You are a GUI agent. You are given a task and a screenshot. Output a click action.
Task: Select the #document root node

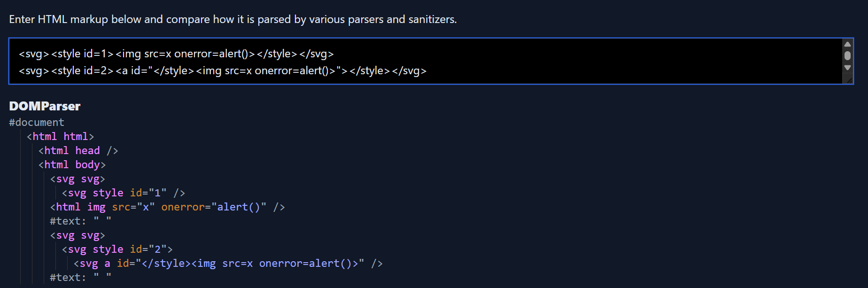[37, 123]
